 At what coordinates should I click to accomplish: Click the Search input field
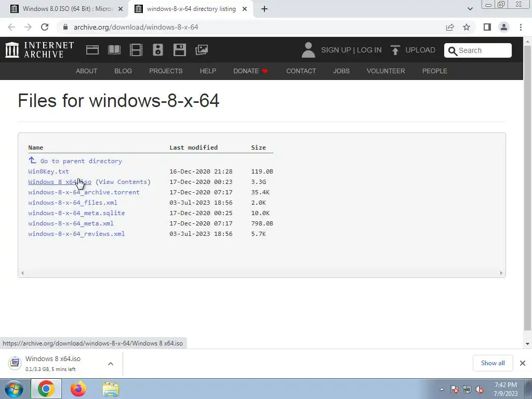pyautogui.click(x=478, y=50)
